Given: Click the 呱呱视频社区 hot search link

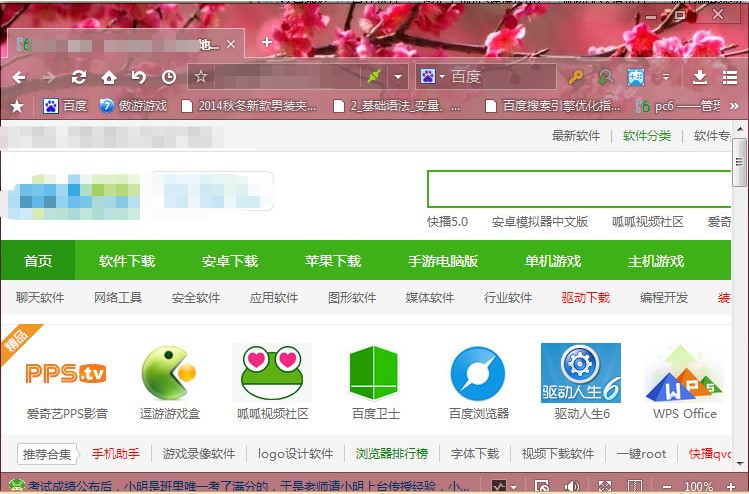Looking at the screenshot, I should click(x=648, y=222).
